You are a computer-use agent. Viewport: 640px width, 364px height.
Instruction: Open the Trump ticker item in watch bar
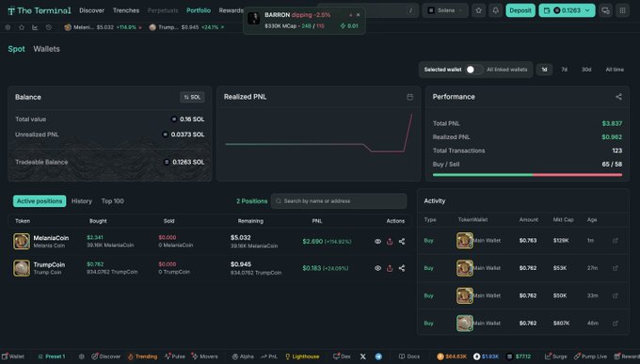pyautogui.click(x=186, y=27)
